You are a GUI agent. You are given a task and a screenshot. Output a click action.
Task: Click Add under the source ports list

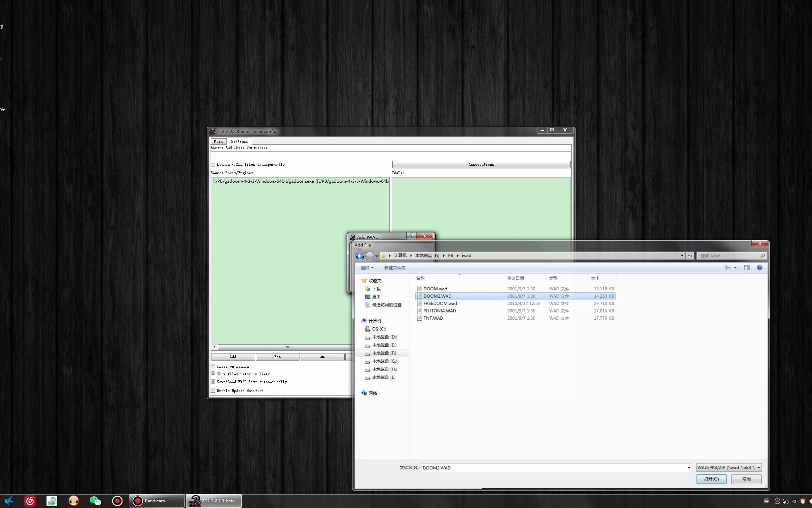pyautogui.click(x=233, y=357)
